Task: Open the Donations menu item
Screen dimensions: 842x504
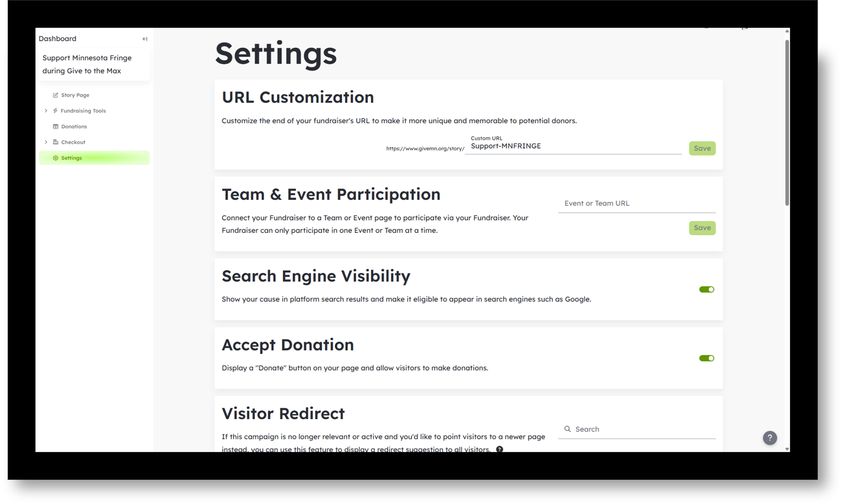Action: 74,127
